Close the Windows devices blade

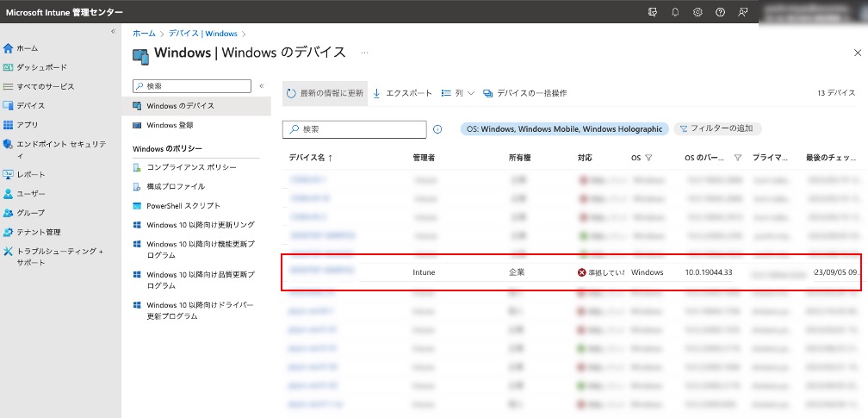coord(858,53)
